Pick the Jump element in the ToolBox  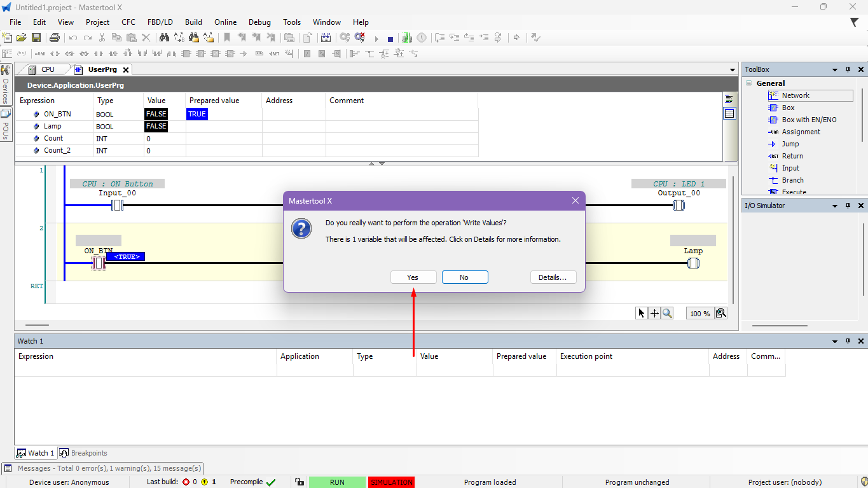790,144
